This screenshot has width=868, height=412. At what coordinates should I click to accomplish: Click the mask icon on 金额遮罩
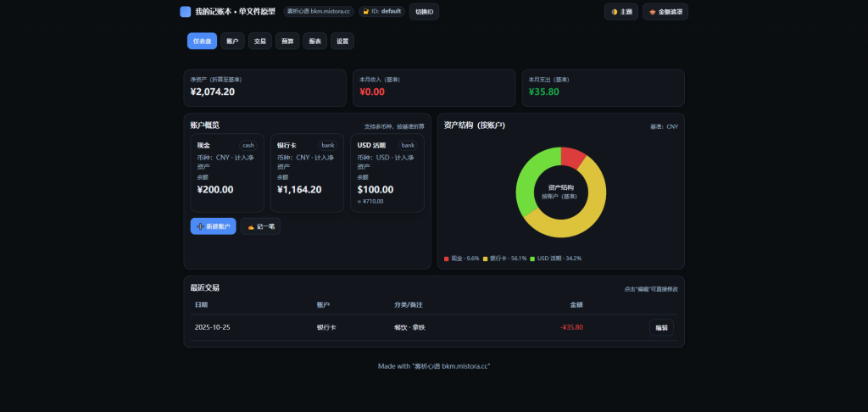(653, 12)
